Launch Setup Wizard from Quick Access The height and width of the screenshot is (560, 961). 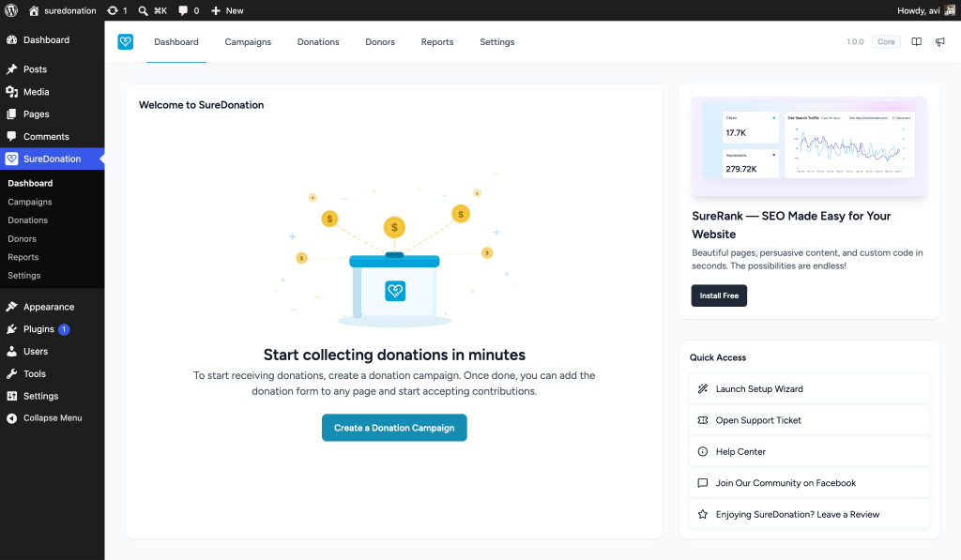coord(809,389)
